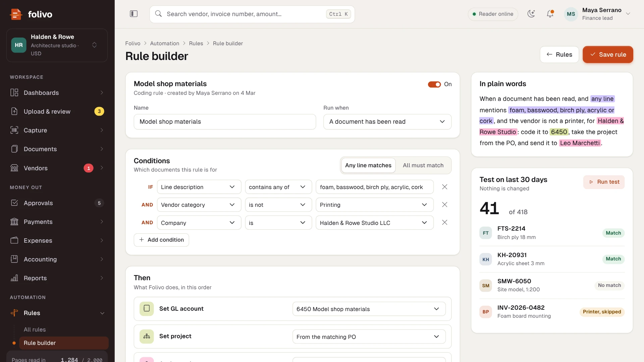Screen dimensions: 644x362
Task: Select All must match option
Action: tap(423, 165)
